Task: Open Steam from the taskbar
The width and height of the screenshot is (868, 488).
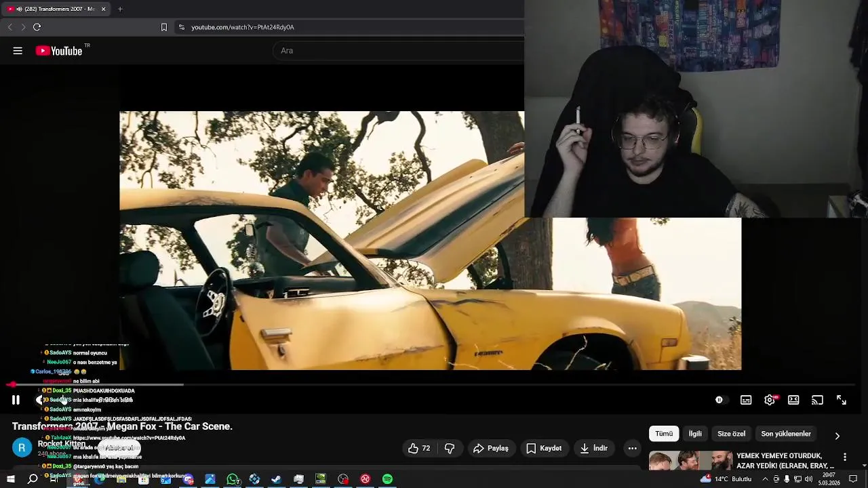Action: 276,479
